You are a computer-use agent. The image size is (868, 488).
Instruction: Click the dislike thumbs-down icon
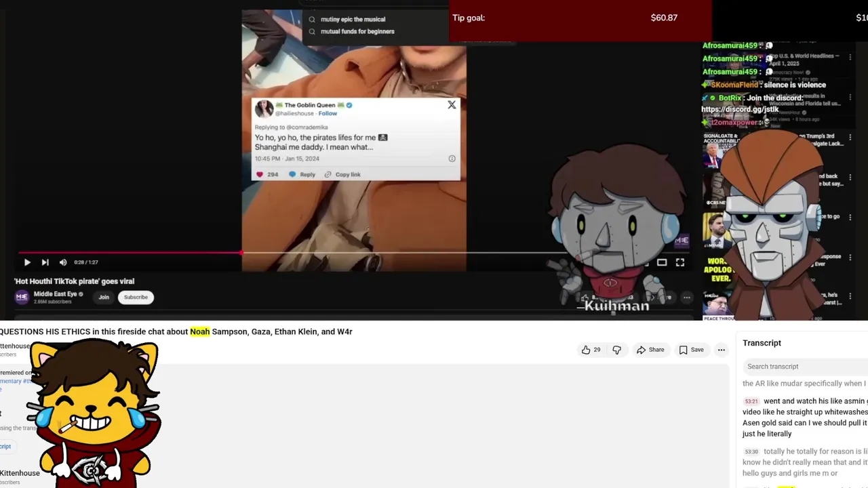[x=616, y=350]
